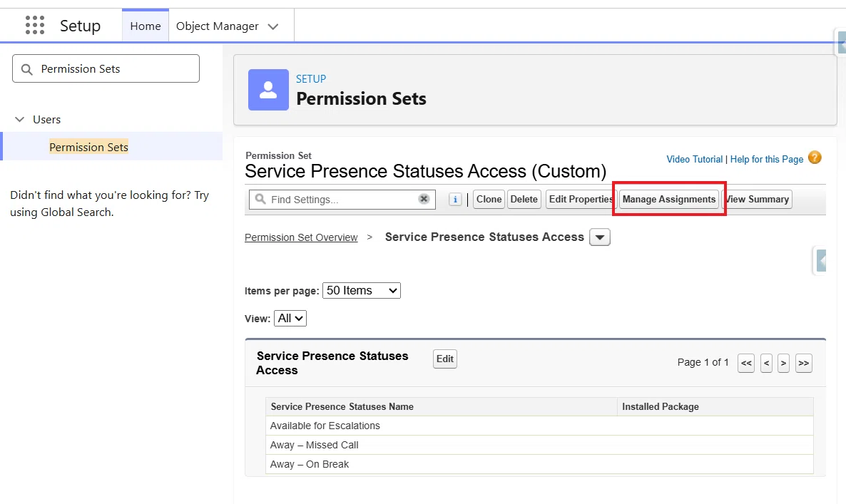Open the Items per page dropdown
Viewport: 846px width, 504px height.
coord(362,291)
